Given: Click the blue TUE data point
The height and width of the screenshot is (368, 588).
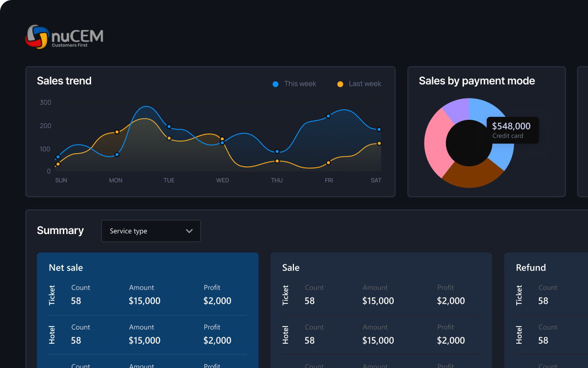Looking at the screenshot, I should pyautogui.click(x=169, y=127).
